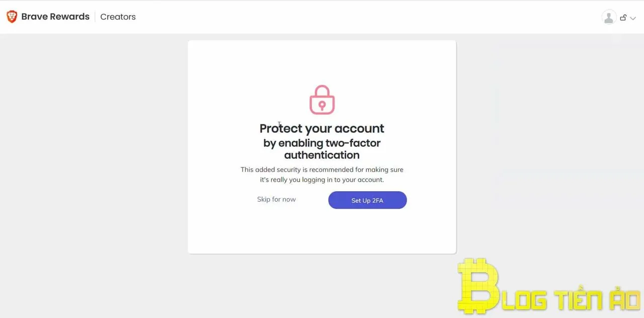Click the vertical divider beside Creators
This screenshot has width=644, height=318.
(x=95, y=17)
